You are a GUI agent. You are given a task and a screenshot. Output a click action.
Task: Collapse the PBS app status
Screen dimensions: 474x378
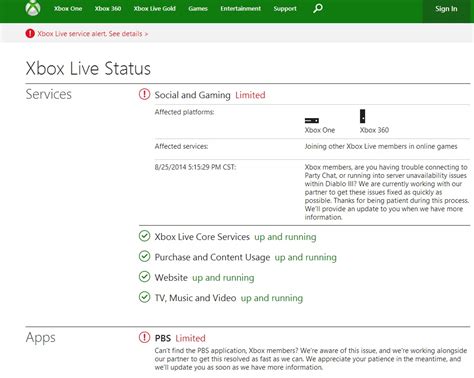(x=163, y=338)
